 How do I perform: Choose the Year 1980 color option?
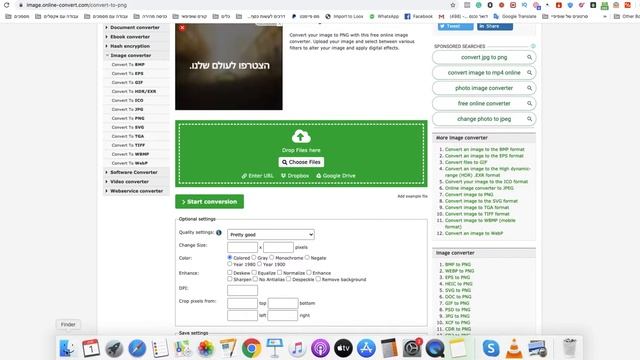(x=230, y=264)
